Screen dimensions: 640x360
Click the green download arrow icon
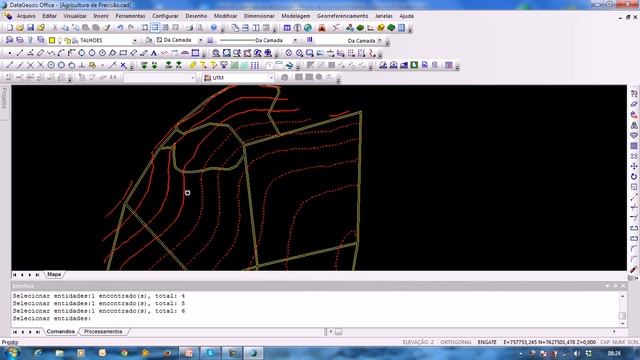pos(144,65)
